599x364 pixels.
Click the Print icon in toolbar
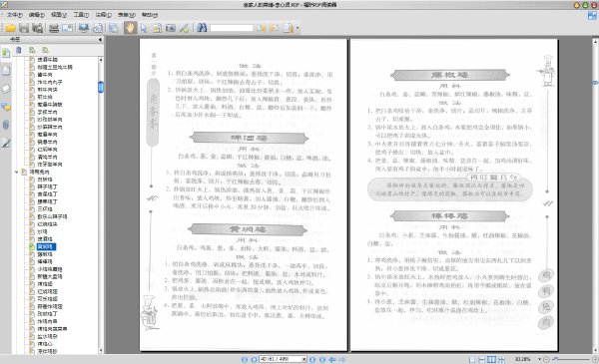point(54,28)
